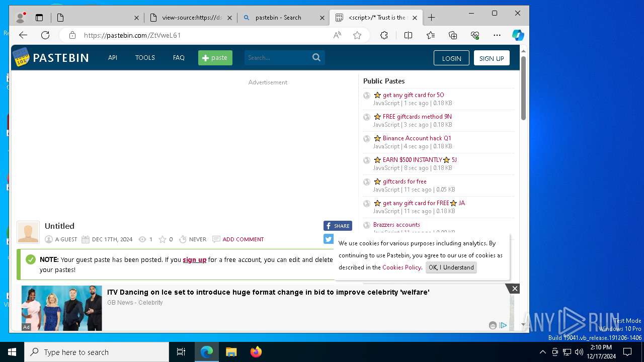Viewport: 644px width, 362px height.
Task: Open 'FREE giftcards method 9N' paste
Action: (x=417, y=116)
